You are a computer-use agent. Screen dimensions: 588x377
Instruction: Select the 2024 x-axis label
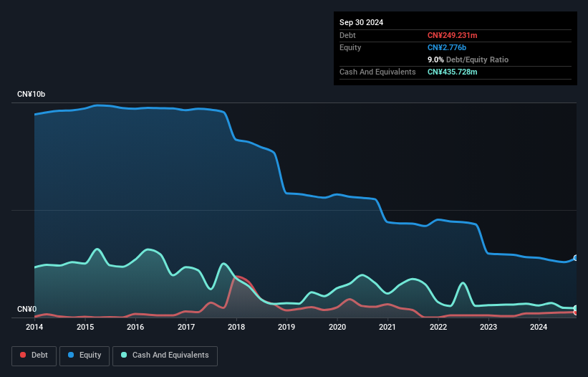[539, 327]
